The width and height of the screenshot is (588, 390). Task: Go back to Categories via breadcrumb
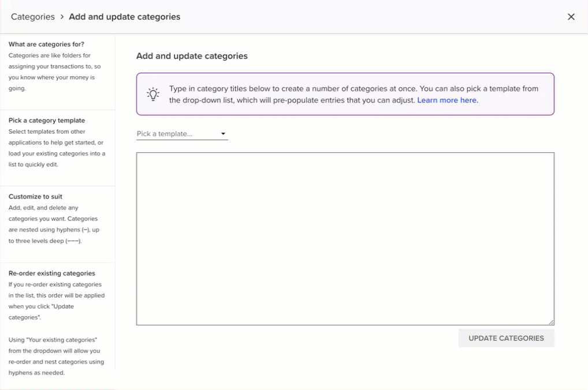pos(33,17)
